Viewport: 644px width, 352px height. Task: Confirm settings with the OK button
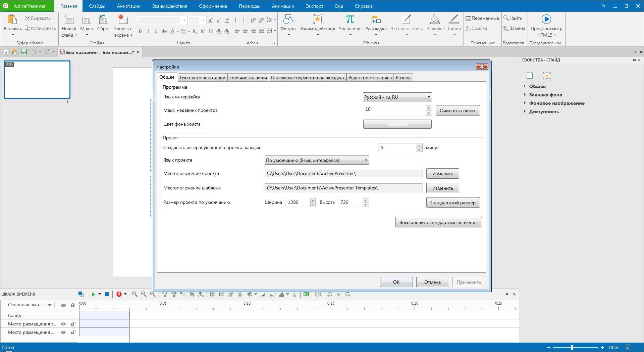pos(396,282)
